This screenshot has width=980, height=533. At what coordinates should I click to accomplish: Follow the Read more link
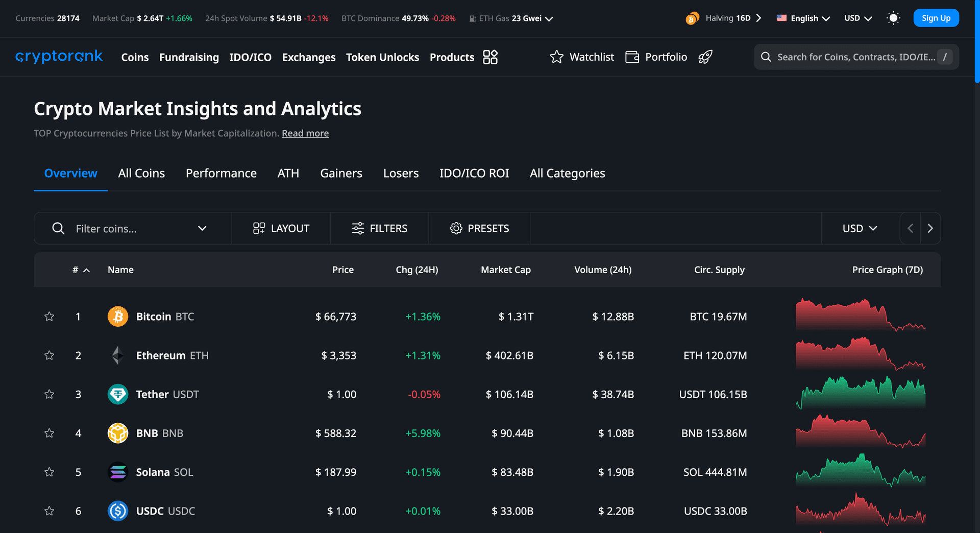(305, 133)
